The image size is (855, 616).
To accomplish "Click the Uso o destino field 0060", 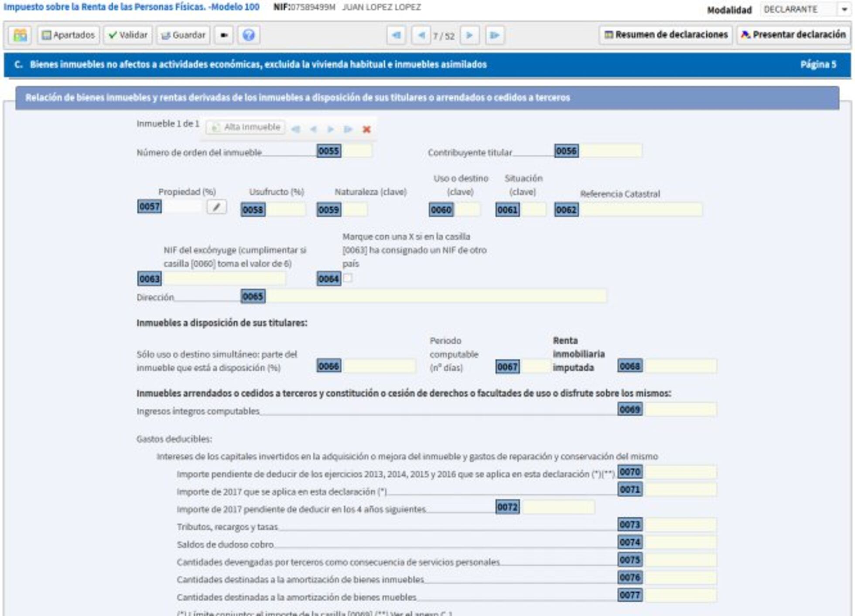I will coord(467,210).
